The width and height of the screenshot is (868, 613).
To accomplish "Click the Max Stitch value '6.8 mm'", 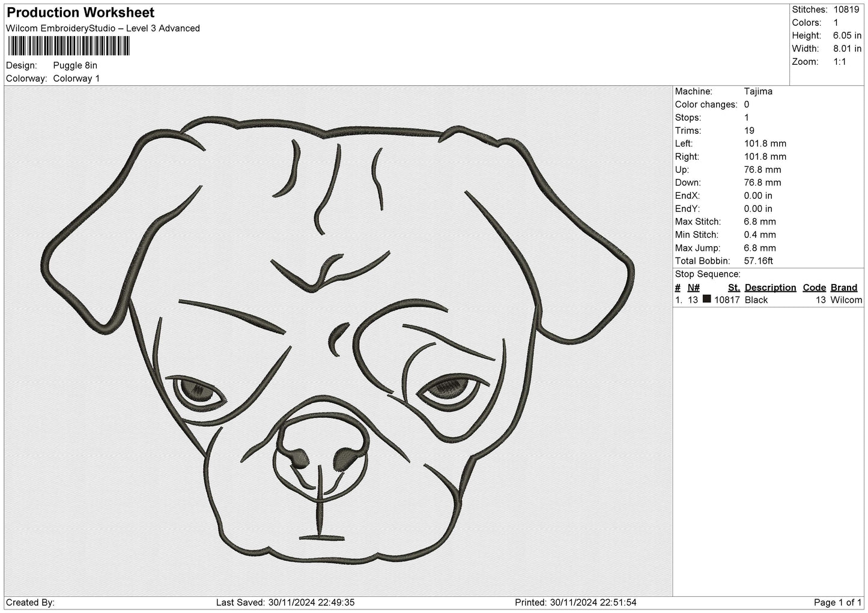I will coord(760,222).
